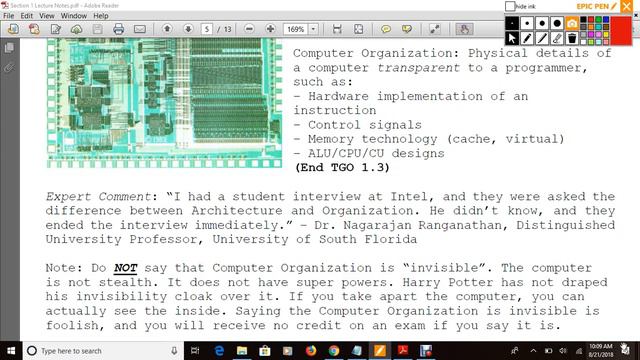Open the View menu
The height and width of the screenshot is (360, 640).
click(47, 16)
